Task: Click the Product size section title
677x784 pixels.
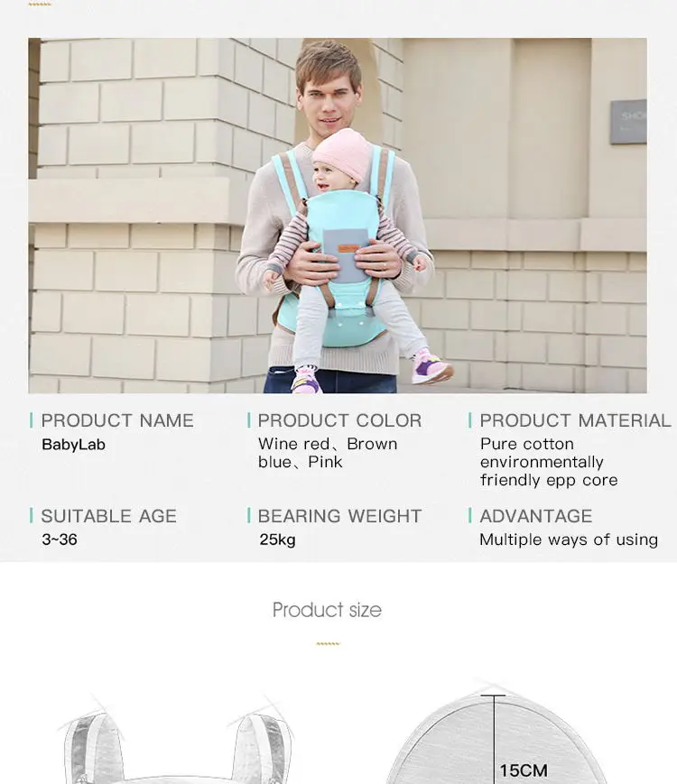Action: pos(327,610)
